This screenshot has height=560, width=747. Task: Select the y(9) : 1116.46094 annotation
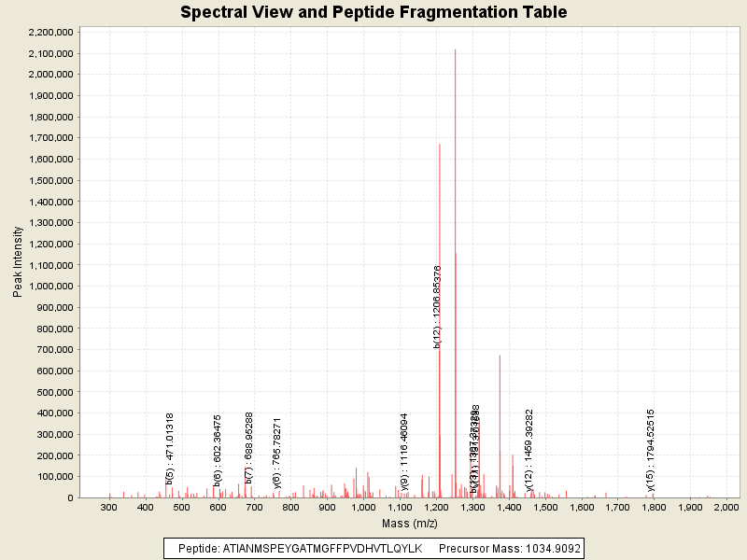point(404,451)
